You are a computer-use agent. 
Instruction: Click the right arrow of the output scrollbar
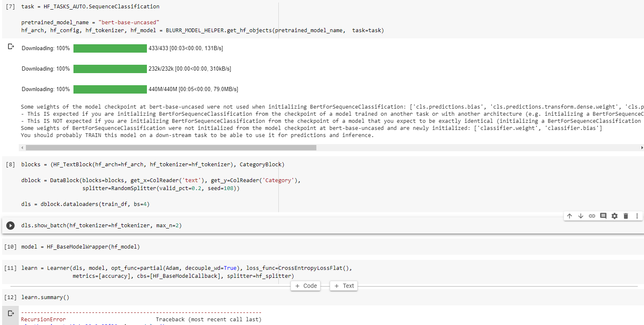pos(642,147)
